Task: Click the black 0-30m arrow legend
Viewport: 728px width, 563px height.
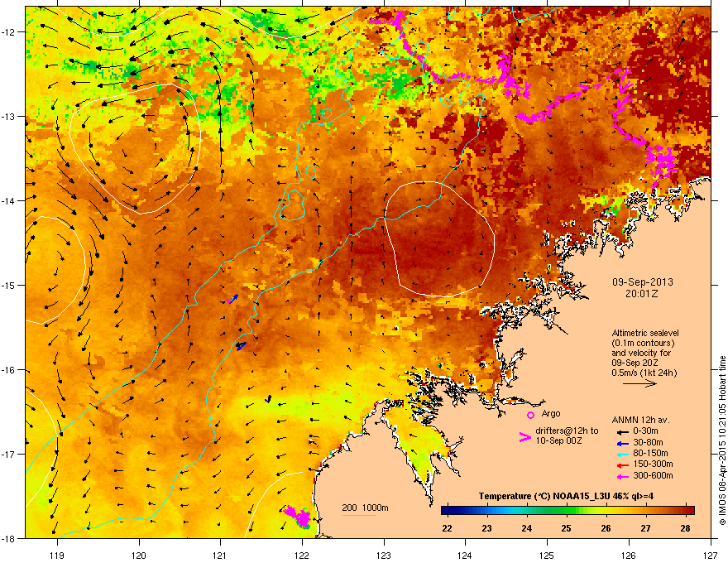Action: click(x=622, y=431)
